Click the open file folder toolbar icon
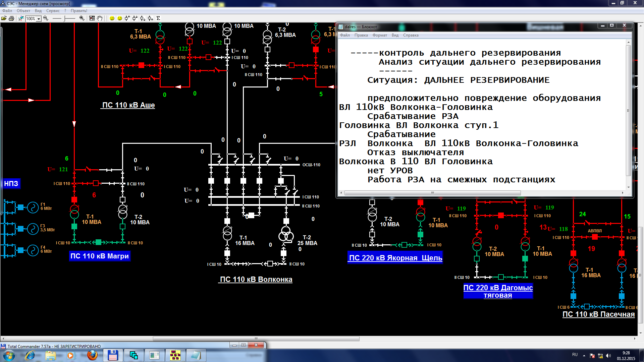Image resolution: width=644 pixels, height=362 pixels. pyautogui.click(x=4, y=18)
